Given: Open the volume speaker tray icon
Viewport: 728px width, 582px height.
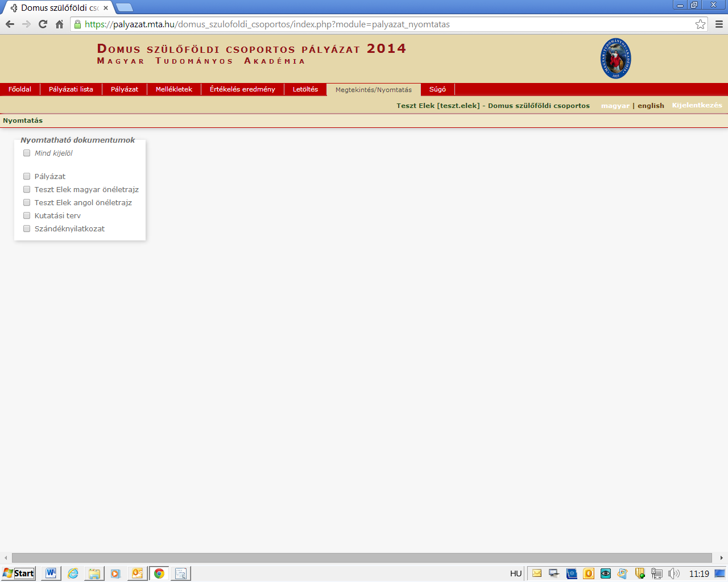Looking at the screenshot, I should click(x=674, y=573).
